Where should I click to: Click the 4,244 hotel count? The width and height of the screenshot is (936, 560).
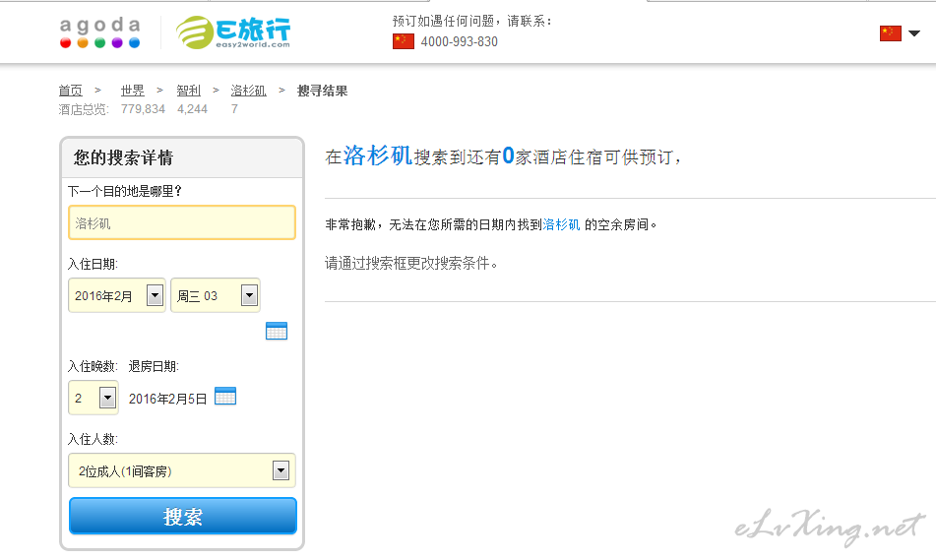192,109
